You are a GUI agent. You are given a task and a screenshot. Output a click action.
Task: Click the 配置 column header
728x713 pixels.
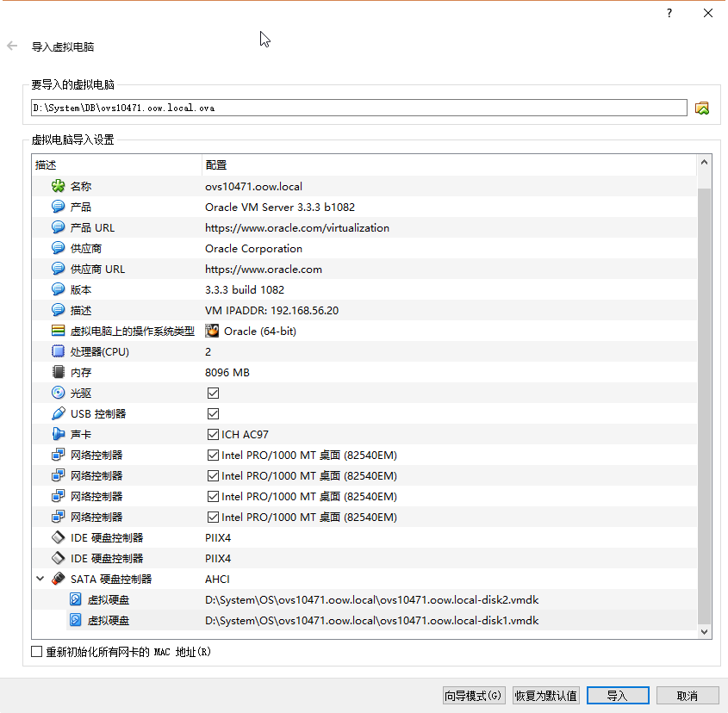pyautogui.click(x=450, y=165)
